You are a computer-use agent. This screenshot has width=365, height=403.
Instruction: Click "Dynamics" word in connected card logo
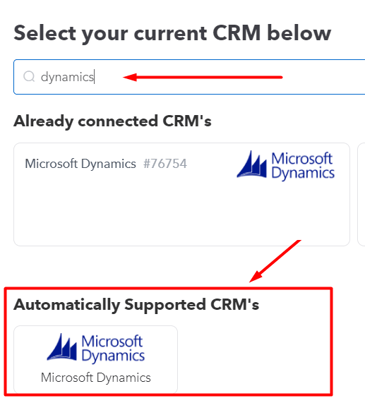click(x=303, y=174)
